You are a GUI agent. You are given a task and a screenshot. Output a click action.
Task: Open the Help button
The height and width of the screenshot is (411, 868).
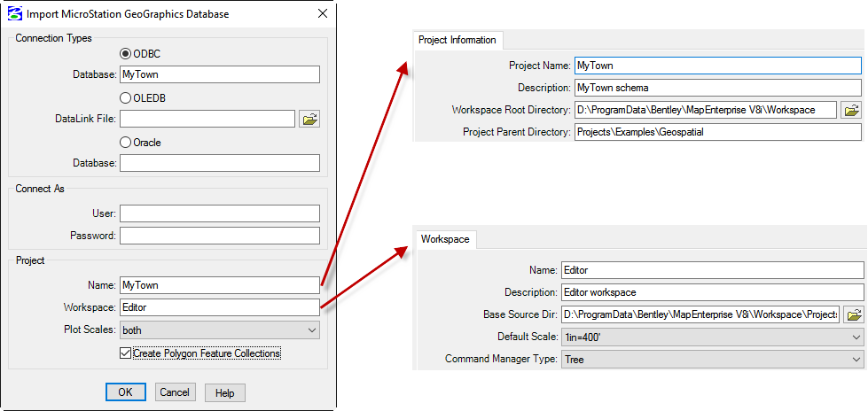[224, 392]
